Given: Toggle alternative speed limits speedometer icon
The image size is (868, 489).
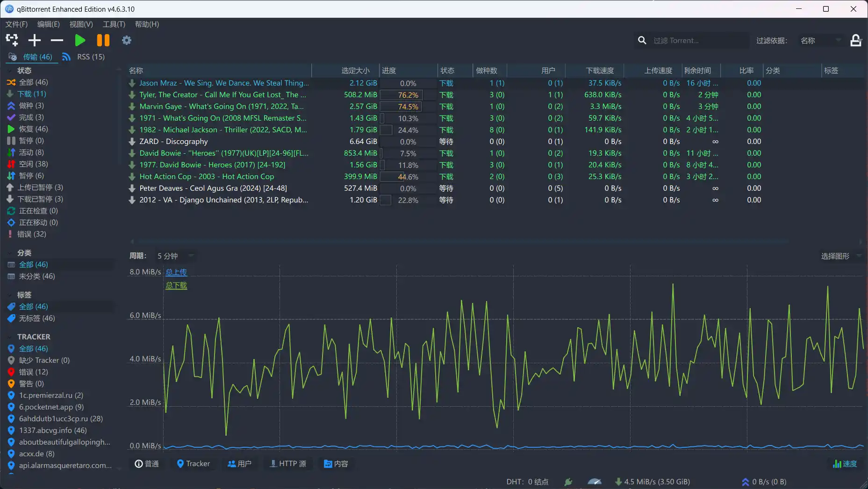Looking at the screenshot, I should (x=594, y=482).
